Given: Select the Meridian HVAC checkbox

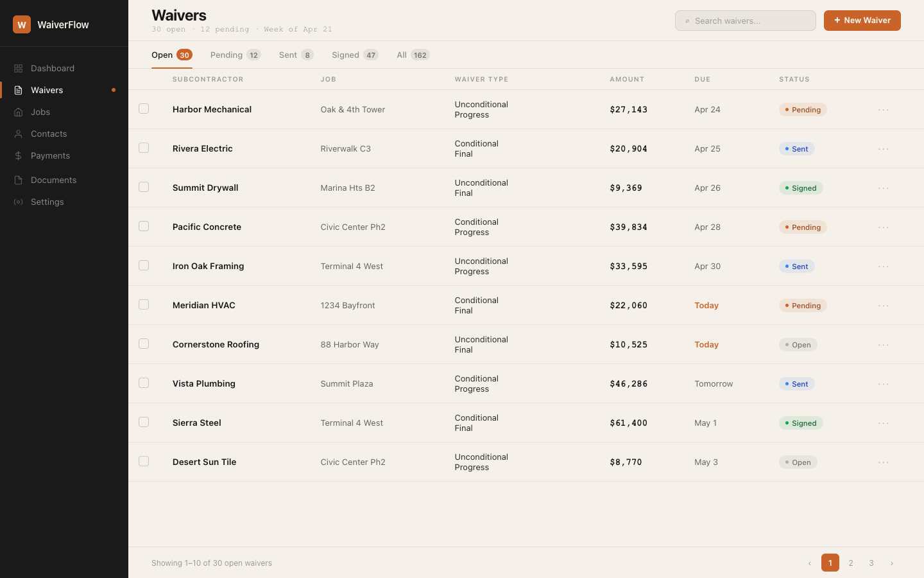Looking at the screenshot, I should [144, 304].
